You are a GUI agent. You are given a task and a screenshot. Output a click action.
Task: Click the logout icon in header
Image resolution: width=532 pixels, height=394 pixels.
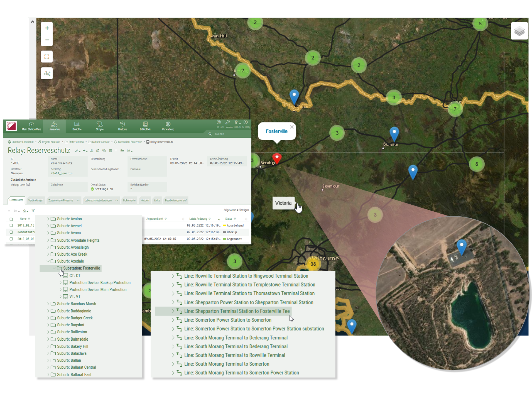pyautogui.click(x=246, y=122)
